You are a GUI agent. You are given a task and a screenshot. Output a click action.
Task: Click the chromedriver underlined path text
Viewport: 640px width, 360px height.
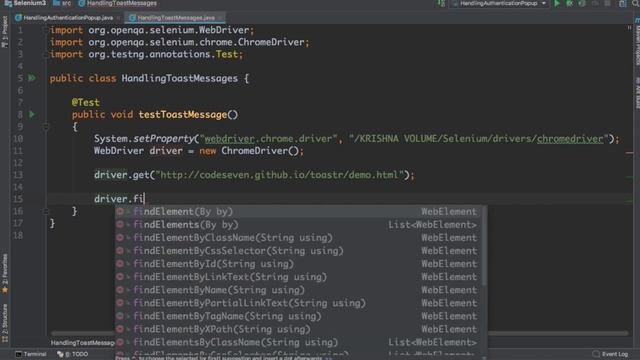coord(570,139)
